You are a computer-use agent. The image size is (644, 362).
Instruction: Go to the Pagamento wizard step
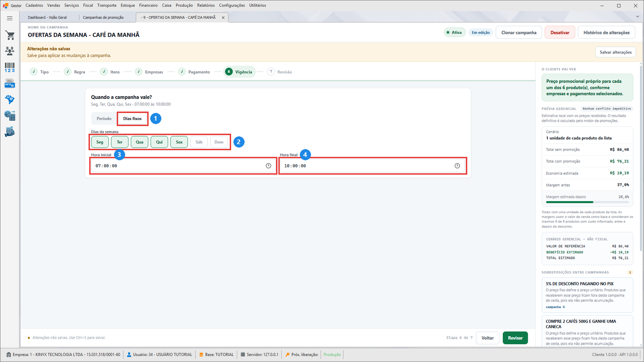point(194,72)
